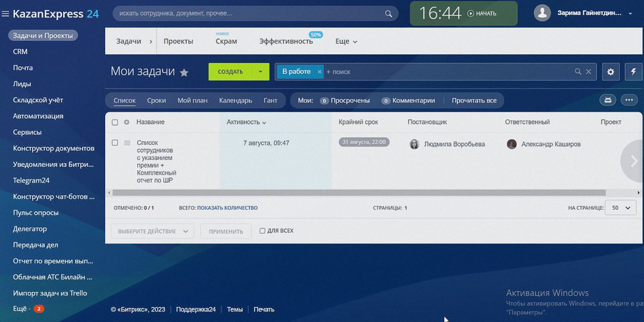Open the three-dots more options button
Image resolution: width=644 pixels, height=322 pixels.
tap(629, 100)
